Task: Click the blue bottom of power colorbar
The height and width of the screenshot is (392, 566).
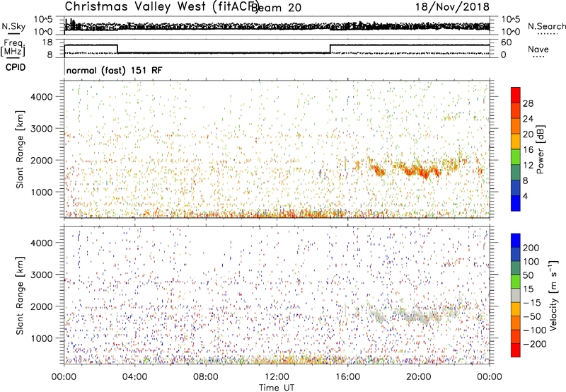Action: 516,203
